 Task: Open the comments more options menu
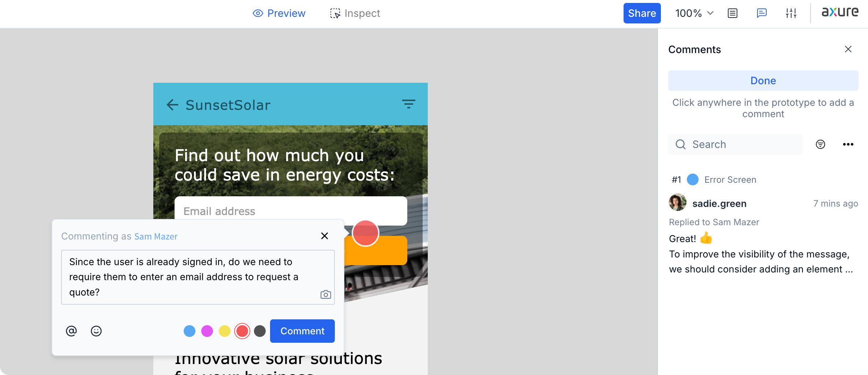(848, 144)
